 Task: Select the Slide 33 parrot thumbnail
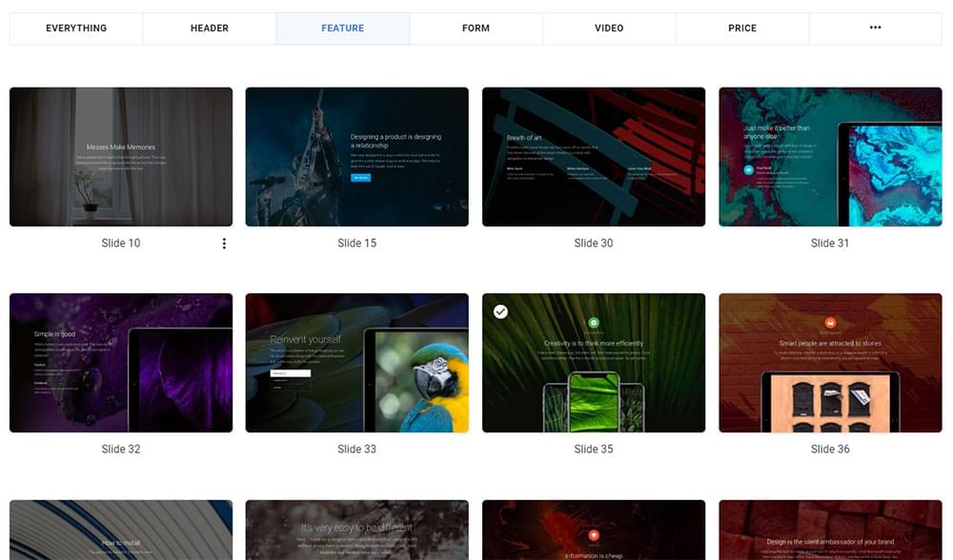point(356,363)
